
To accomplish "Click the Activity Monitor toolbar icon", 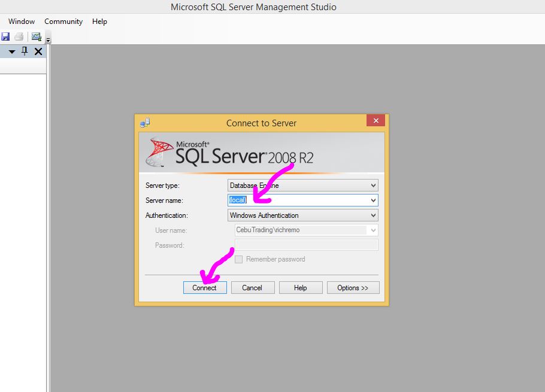I will tap(36, 37).
